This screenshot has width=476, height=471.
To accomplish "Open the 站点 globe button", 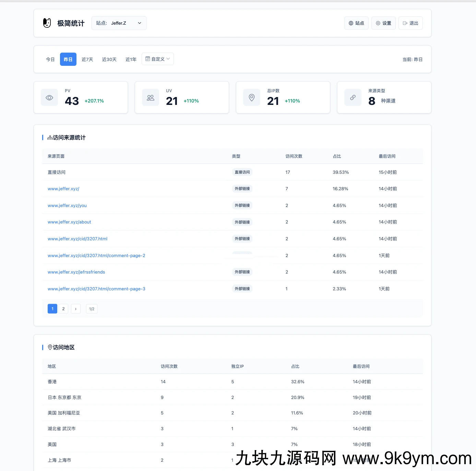I will click(356, 23).
